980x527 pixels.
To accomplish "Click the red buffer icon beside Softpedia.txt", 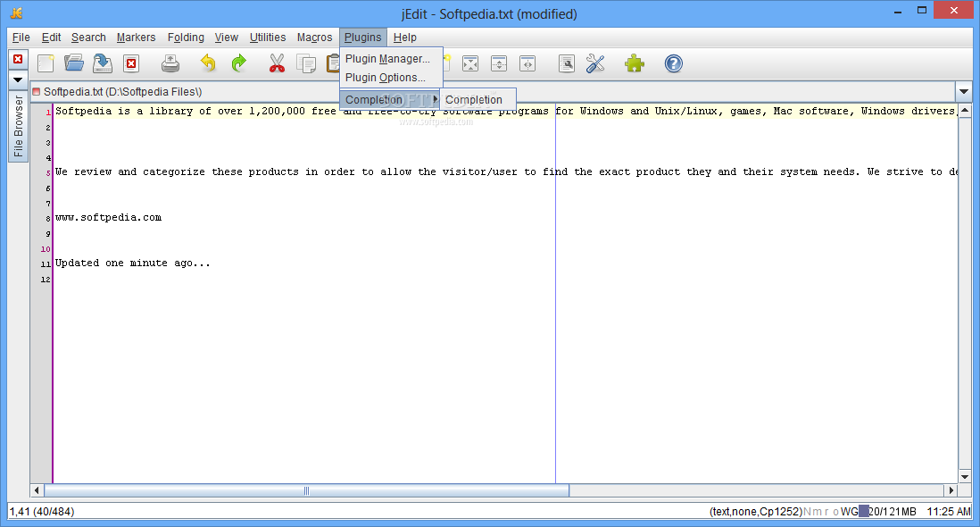I will [37, 92].
